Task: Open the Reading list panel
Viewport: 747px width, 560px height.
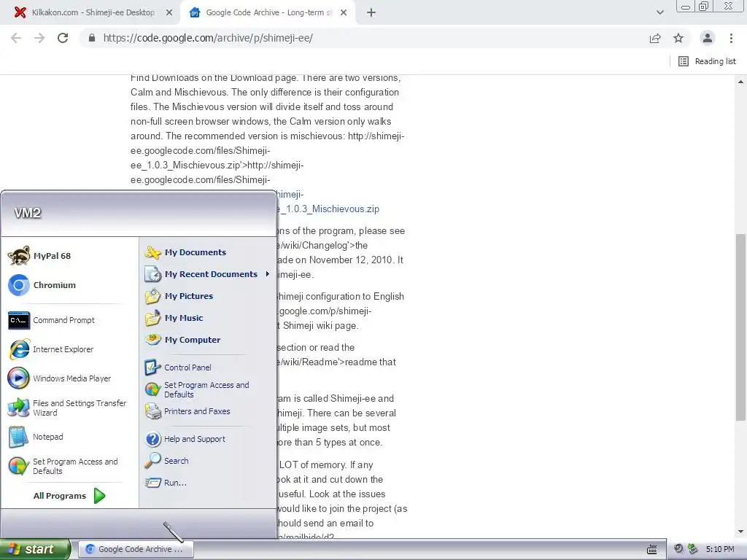Action: (x=707, y=61)
